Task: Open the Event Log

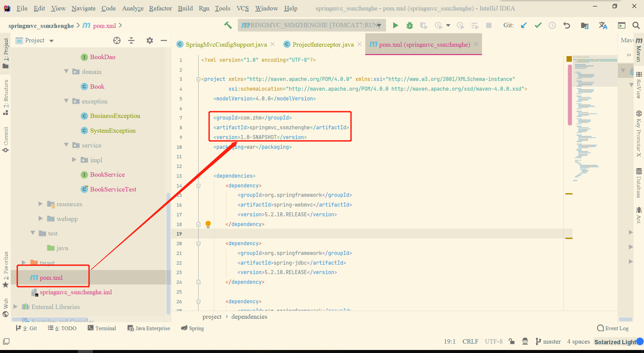Action: point(613,328)
